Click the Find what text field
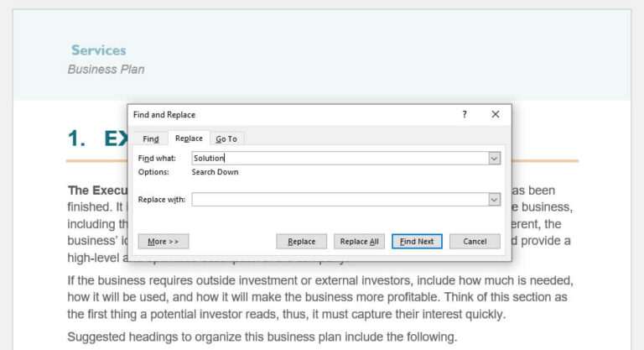 339,158
